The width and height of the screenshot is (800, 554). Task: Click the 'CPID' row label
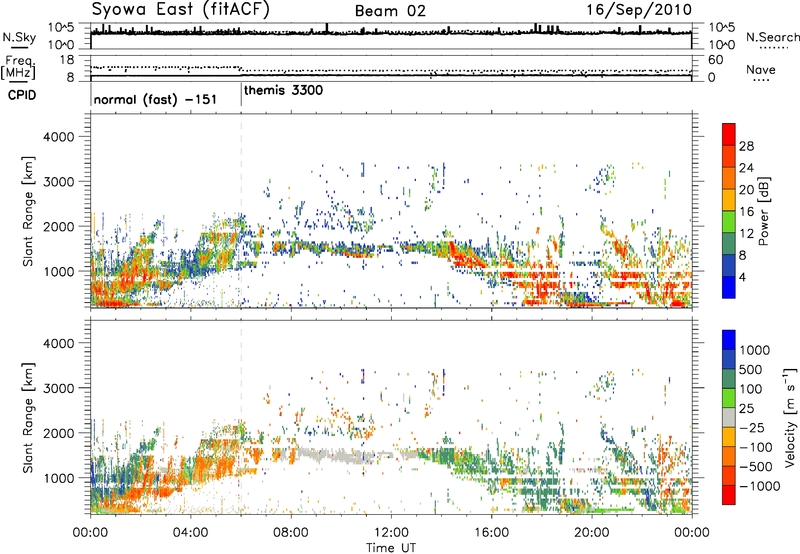22,95
